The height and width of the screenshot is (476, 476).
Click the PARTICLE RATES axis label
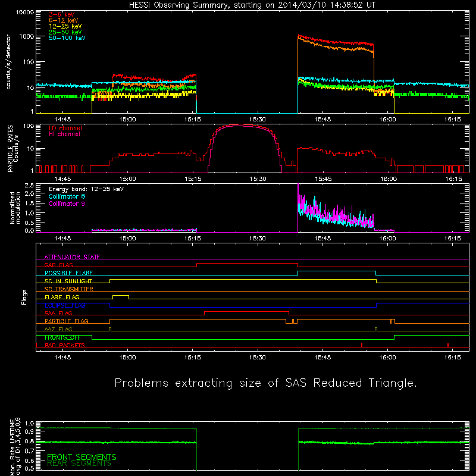click(10, 149)
